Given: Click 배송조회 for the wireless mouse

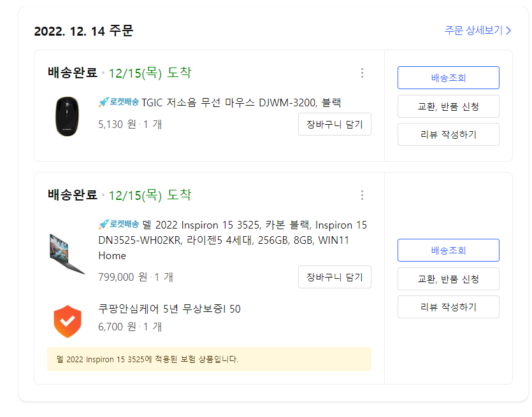Looking at the screenshot, I should pos(448,78).
